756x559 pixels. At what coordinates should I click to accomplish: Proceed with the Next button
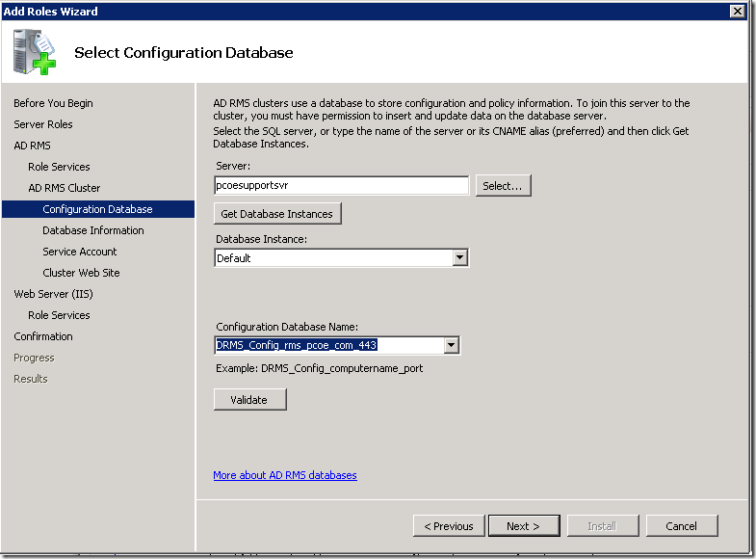pos(524,526)
